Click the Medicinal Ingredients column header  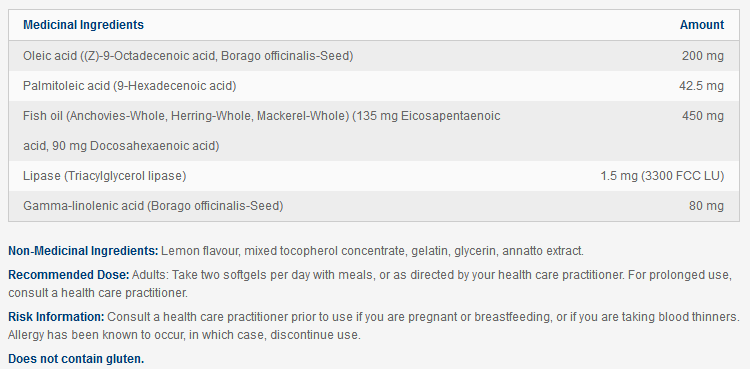pos(83,25)
